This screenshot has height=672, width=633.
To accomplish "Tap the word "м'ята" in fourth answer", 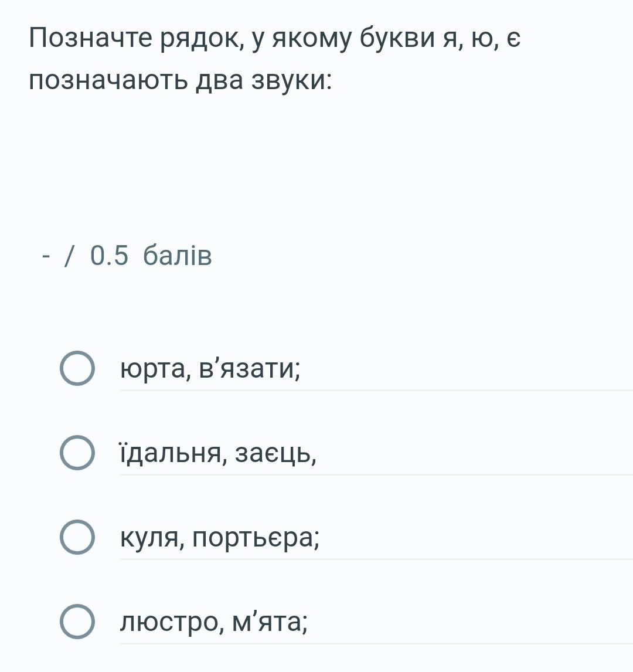I will [269, 622].
